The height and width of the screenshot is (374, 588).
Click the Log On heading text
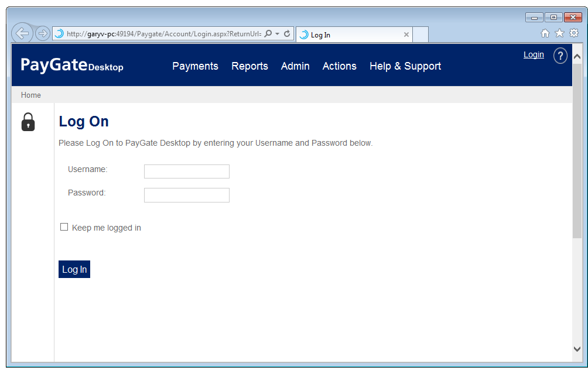coord(84,122)
